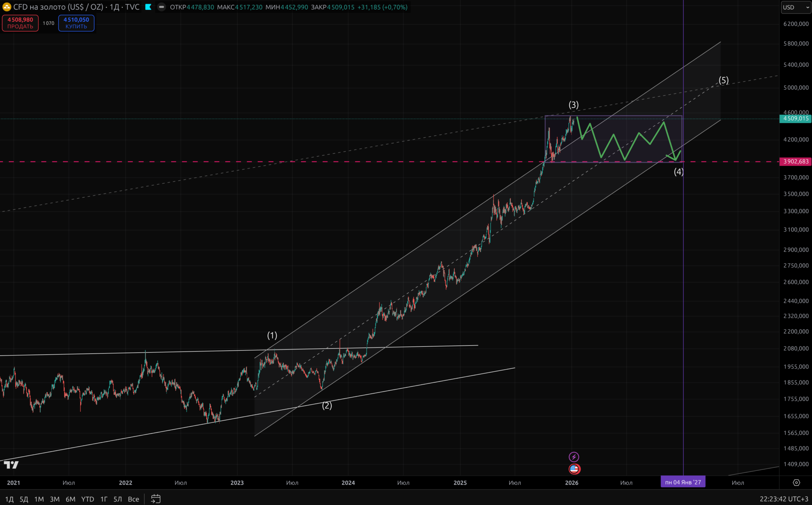Click the purple lightning event marker
812x505 pixels.
click(x=574, y=457)
